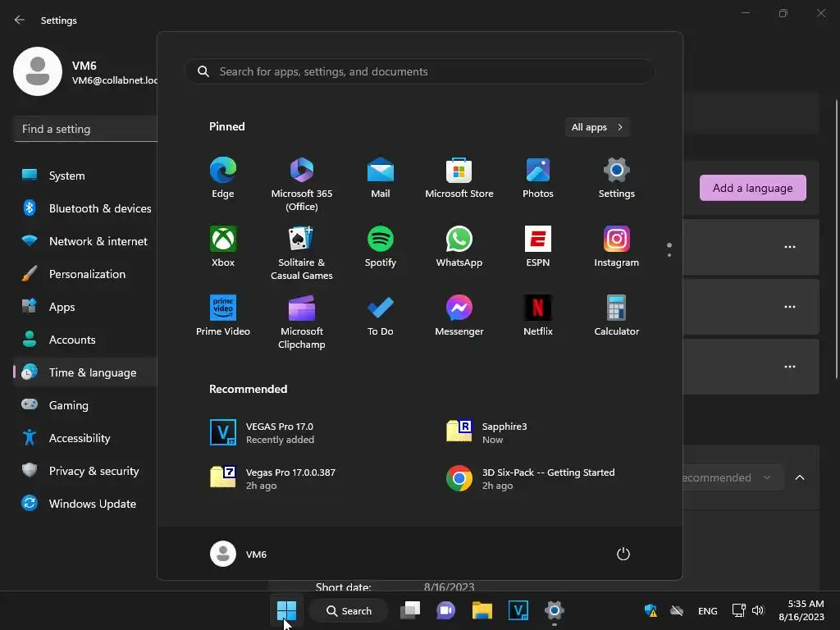Viewport: 840px width, 630px height.
Task: Click the Windows Start button on taskbar
Action: (x=286, y=610)
